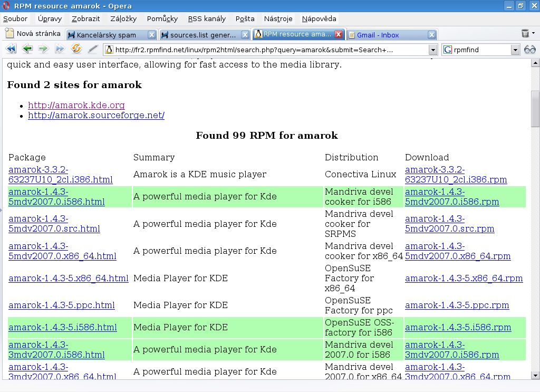The height and width of the screenshot is (392, 540).
Task: Open the Pomůcky menu
Action: [162, 18]
